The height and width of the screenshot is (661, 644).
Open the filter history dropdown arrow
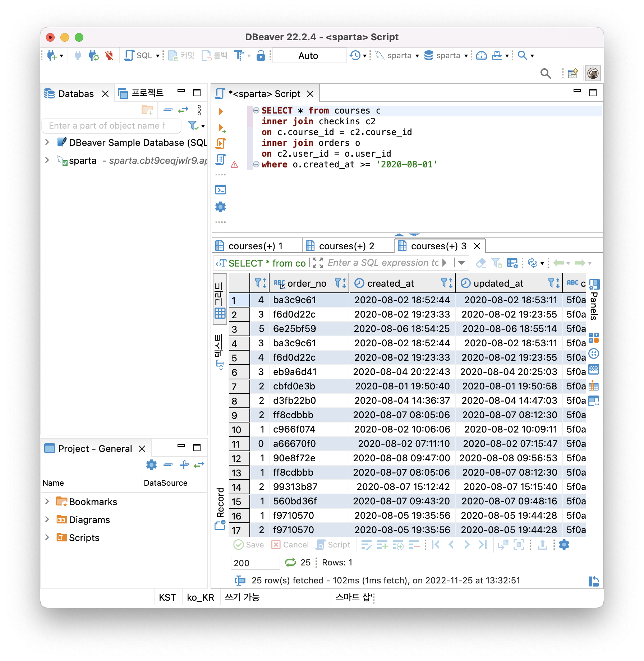[461, 263]
